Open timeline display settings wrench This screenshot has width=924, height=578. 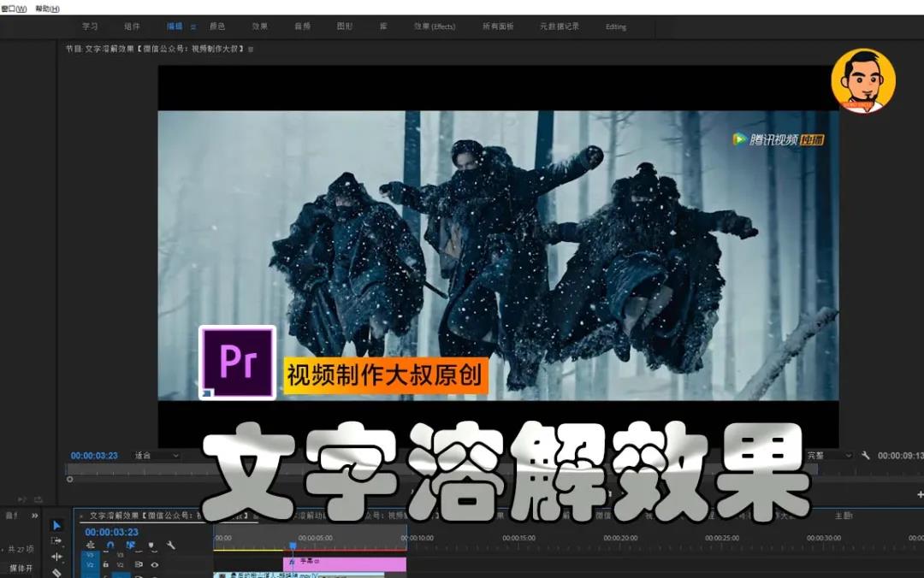tap(171, 546)
